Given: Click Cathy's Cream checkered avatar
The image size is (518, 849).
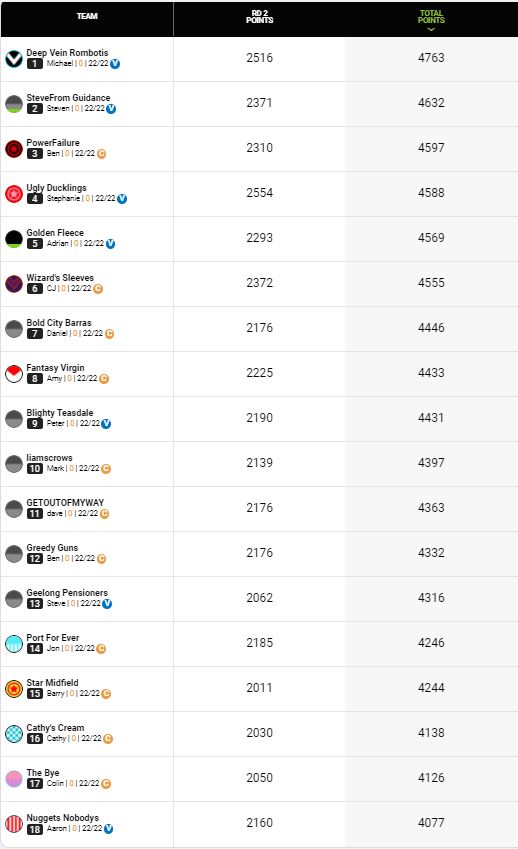Looking at the screenshot, I should (x=14, y=733).
